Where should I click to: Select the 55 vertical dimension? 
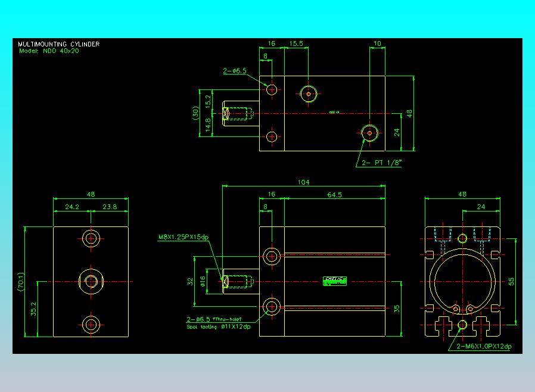(x=511, y=281)
